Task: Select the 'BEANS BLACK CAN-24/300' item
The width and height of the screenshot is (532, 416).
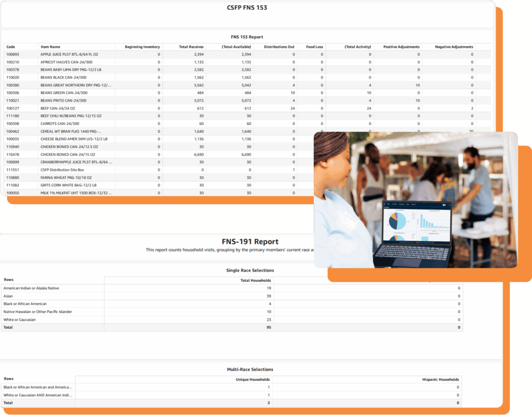Action: pyautogui.click(x=63, y=77)
